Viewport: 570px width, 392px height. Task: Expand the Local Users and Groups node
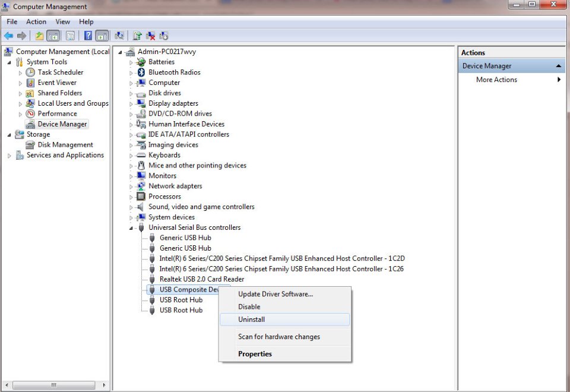point(20,104)
